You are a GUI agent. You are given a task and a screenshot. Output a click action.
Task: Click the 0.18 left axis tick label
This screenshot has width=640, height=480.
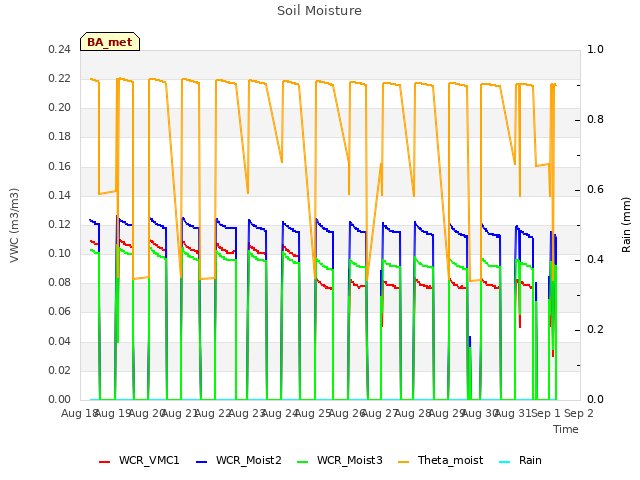pyautogui.click(x=59, y=136)
